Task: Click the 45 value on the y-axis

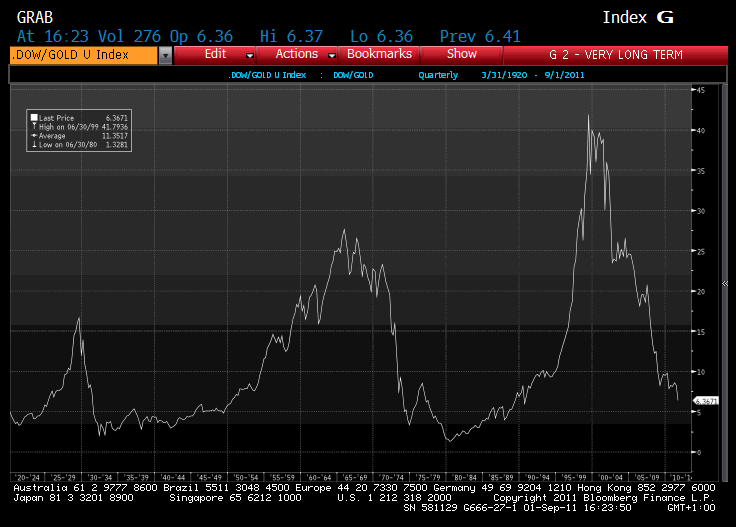Action: click(x=701, y=90)
